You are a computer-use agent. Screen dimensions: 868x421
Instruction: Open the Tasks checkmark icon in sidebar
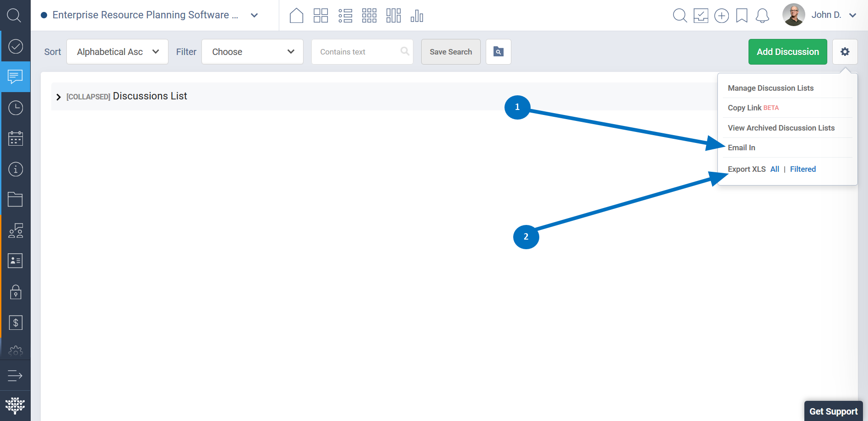pos(16,46)
